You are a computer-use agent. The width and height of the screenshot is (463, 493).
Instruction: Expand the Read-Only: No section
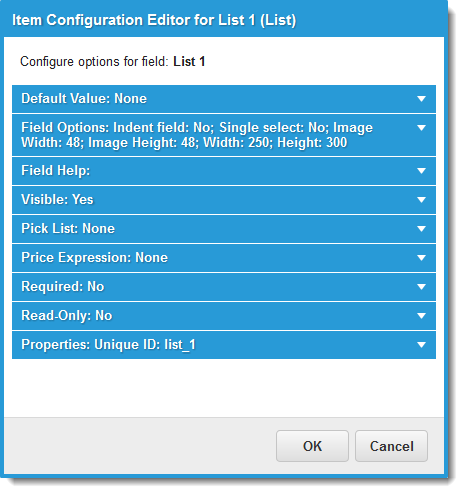(x=224, y=316)
